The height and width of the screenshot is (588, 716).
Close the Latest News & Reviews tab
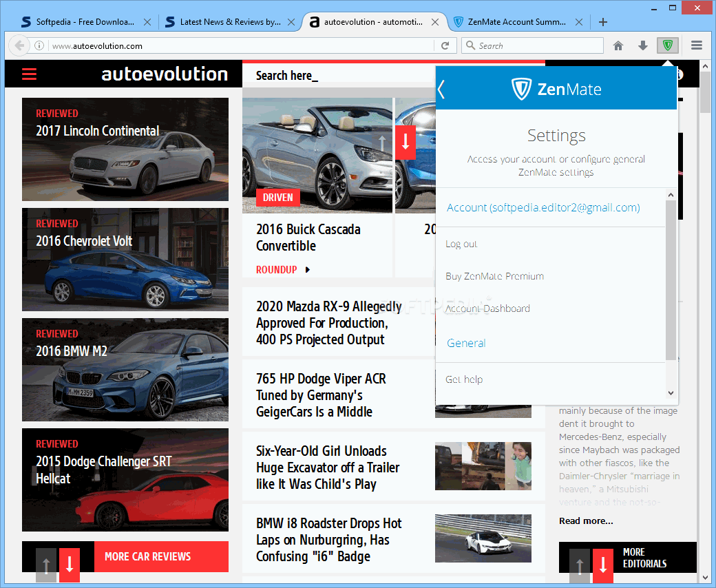[x=291, y=22]
